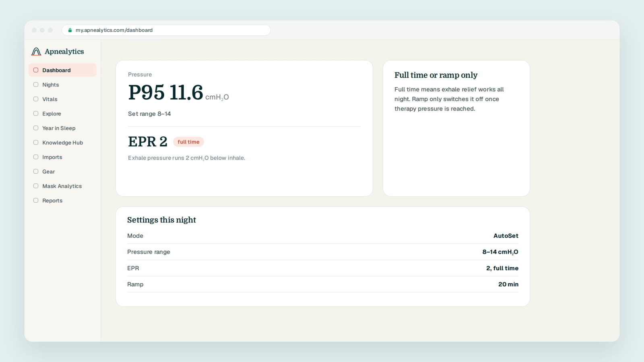Click the EPR 2 heading
Screen dimensions: 644x362
(x=148, y=142)
